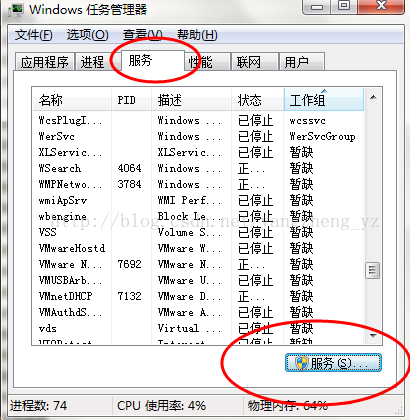Click PID 3784 cell
Viewport: 410px width, 420px height.
(129, 184)
